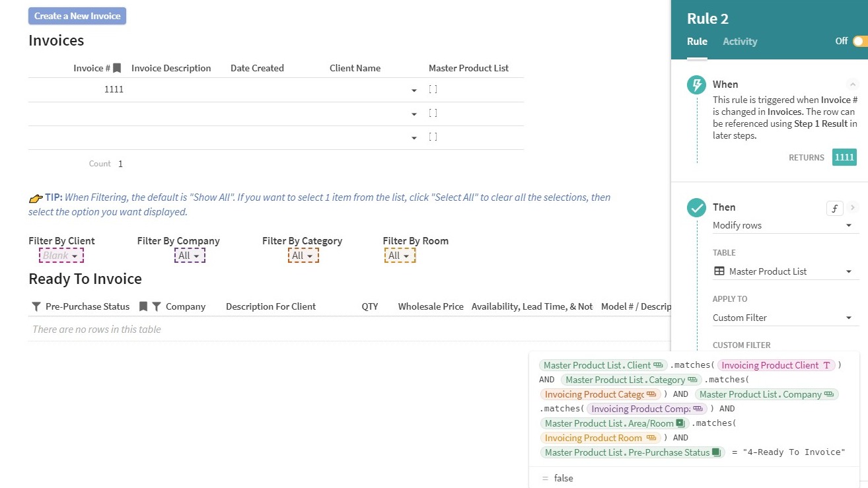The width and height of the screenshot is (868, 488).
Task: Click the Ready To Invoice table title
Action: (85, 279)
